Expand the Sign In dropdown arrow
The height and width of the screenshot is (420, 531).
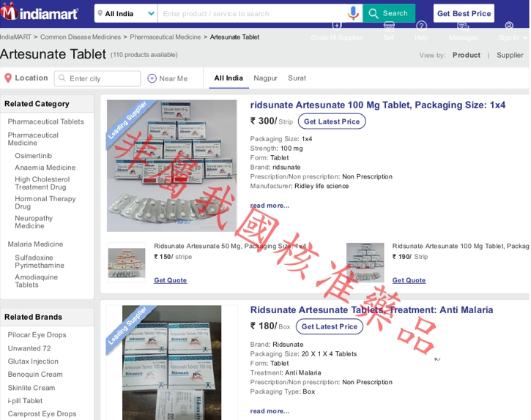tap(525, 38)
